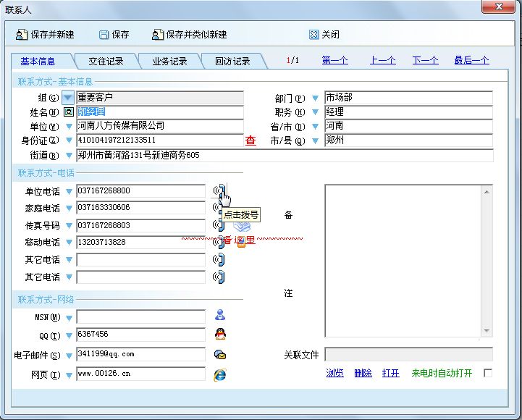Click the QQ penguin icon

(x=219, y=334)
